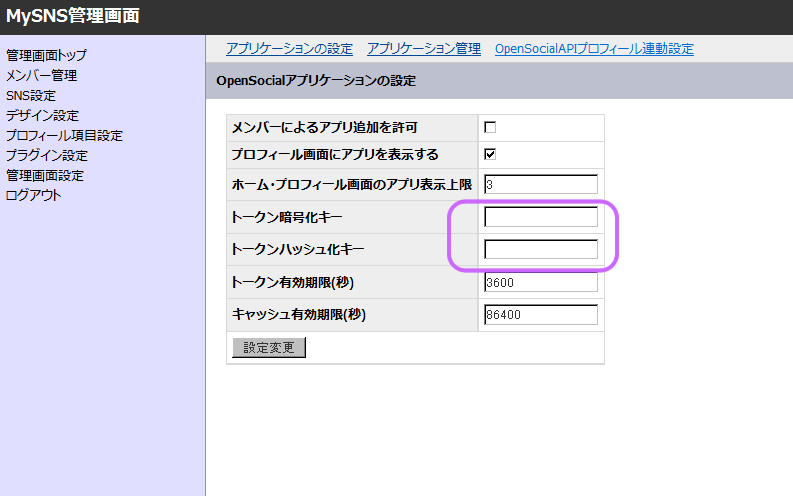The image size is (793, 496).
Task: Focus the トークン暗号化キー text field
Action: [x=540, y=217]
